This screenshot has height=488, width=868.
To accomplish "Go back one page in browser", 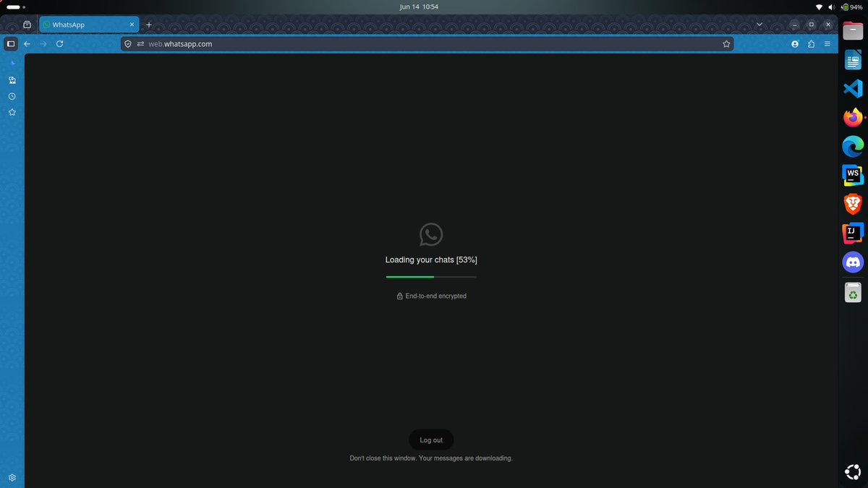I will tap(27, 44).
